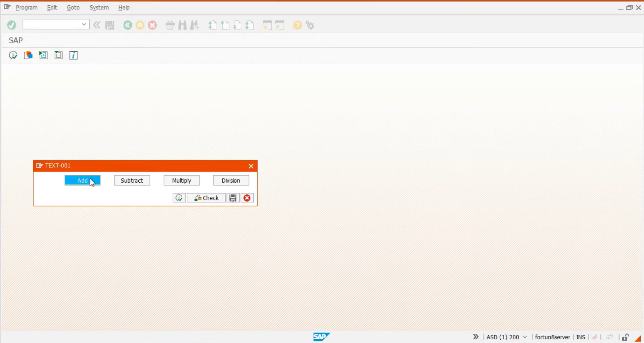Click the collapse selections icon with minus
Viewport: 644px width, 343px height.
58,55
